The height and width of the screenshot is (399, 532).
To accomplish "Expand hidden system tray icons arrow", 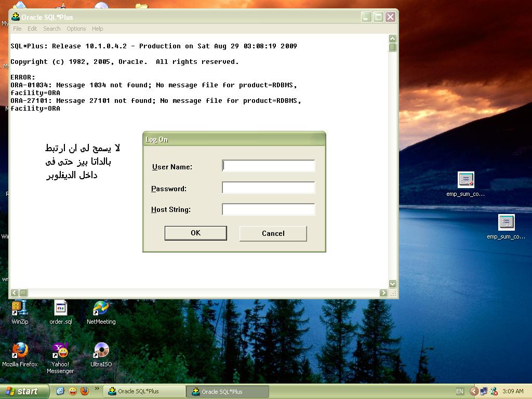I will click(x=473, y=391).
